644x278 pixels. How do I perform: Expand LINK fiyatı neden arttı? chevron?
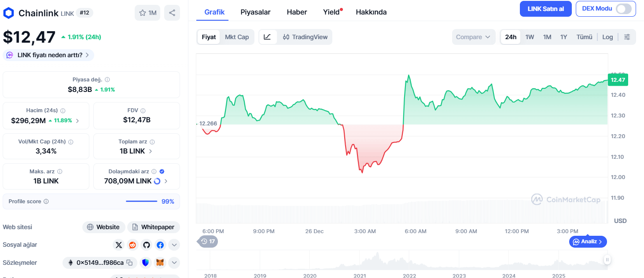pyautogui.click(x=87, y=55)
